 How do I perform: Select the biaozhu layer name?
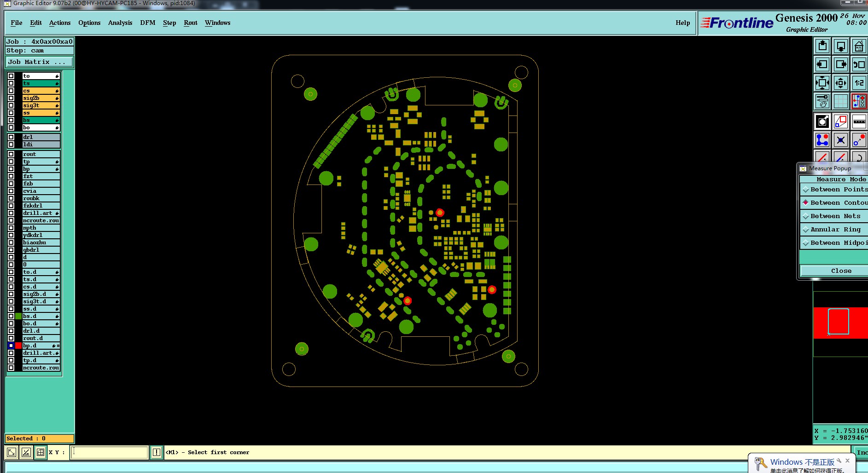(41, 242)
